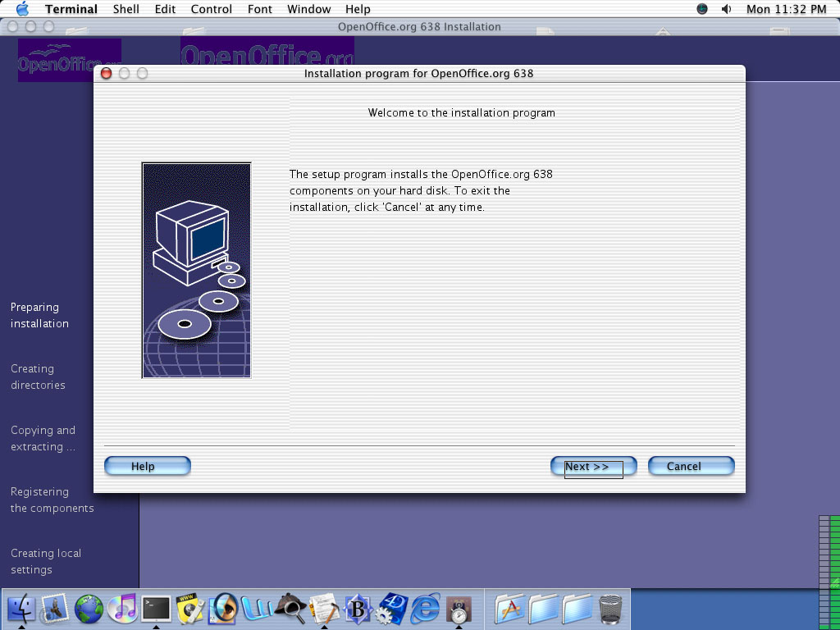Click the Help button in installer dialog
Viewport: 840px width, 630px height.
point(148,466)
